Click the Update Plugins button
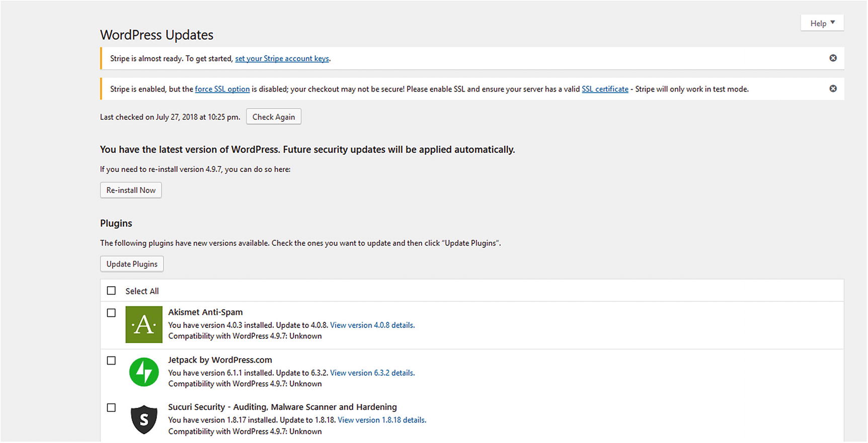Viewport: 868px width, 443px height. [132, 264]
